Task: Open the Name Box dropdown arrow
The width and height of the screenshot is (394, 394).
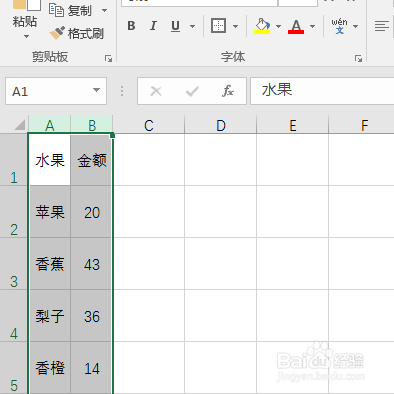Action: point(96,90)
